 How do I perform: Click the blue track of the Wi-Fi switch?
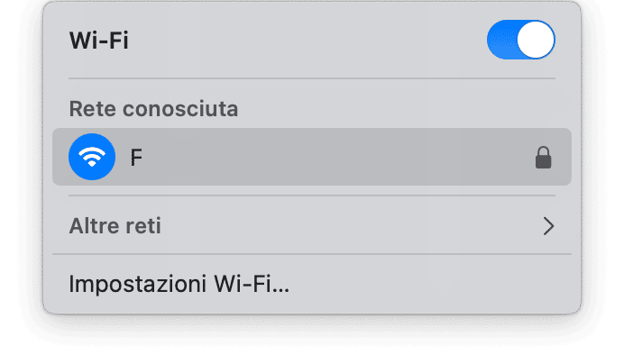(501, 41)
